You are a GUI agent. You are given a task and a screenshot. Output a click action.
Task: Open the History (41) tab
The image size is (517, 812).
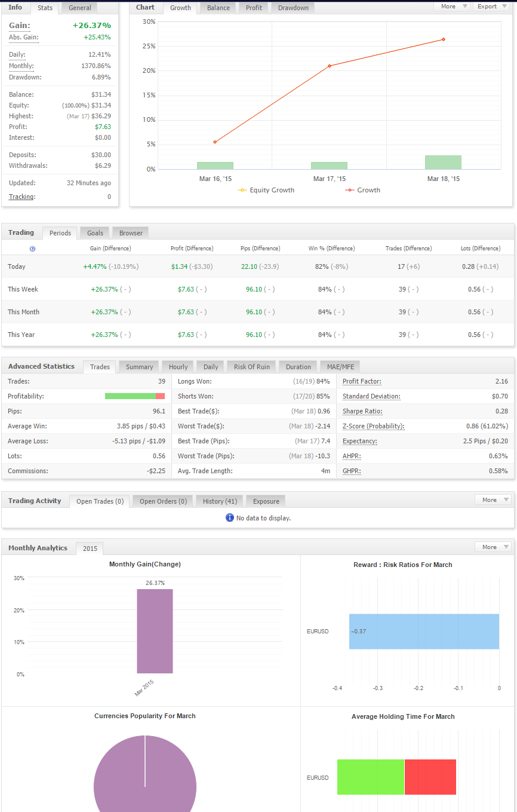coord(220,501)
